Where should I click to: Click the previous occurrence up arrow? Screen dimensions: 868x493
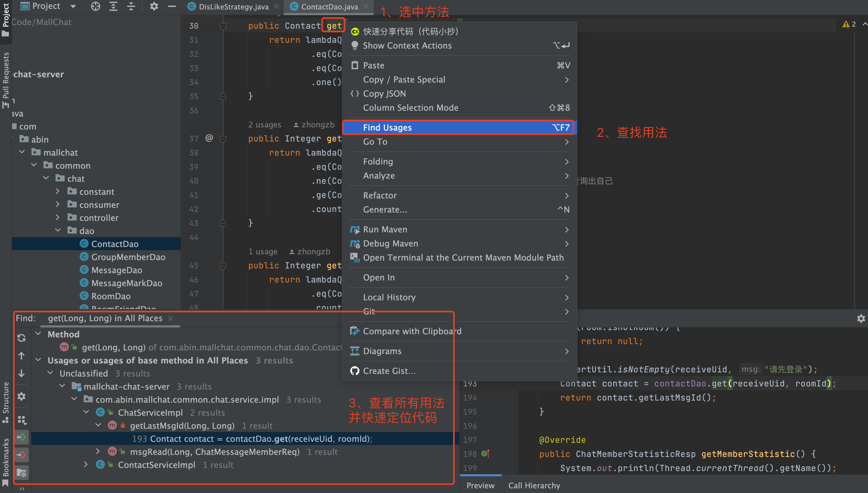21,356
